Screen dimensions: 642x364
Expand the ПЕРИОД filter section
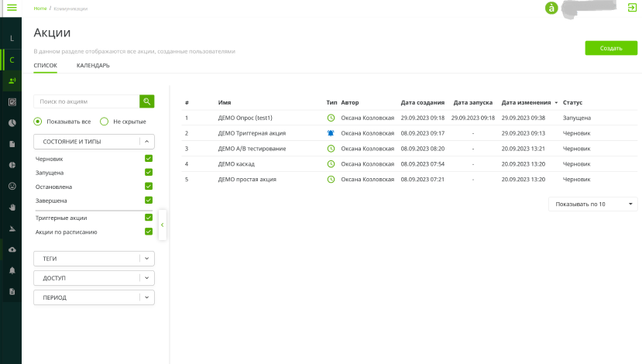point(94,297)
